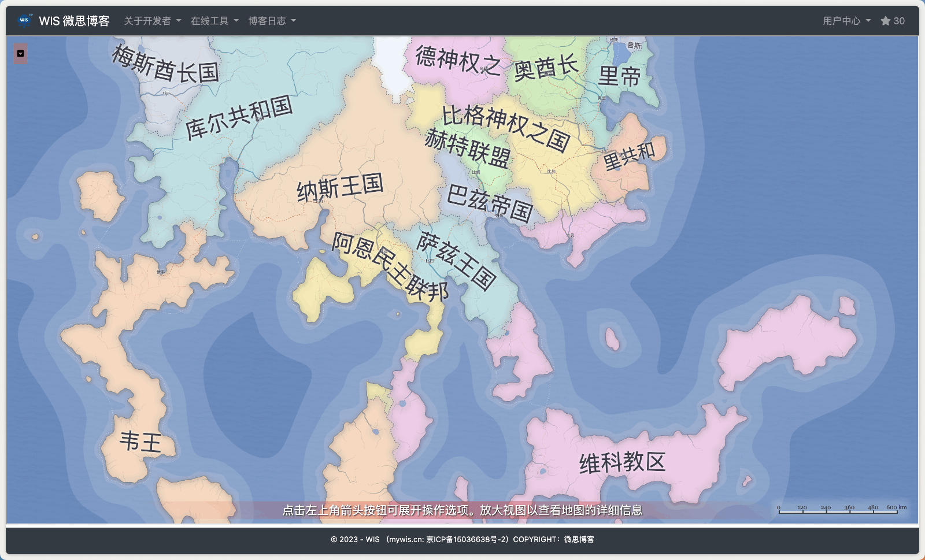Expand map options with arrow button
This screenshot has height=560, width=925.
pos(21,54)
